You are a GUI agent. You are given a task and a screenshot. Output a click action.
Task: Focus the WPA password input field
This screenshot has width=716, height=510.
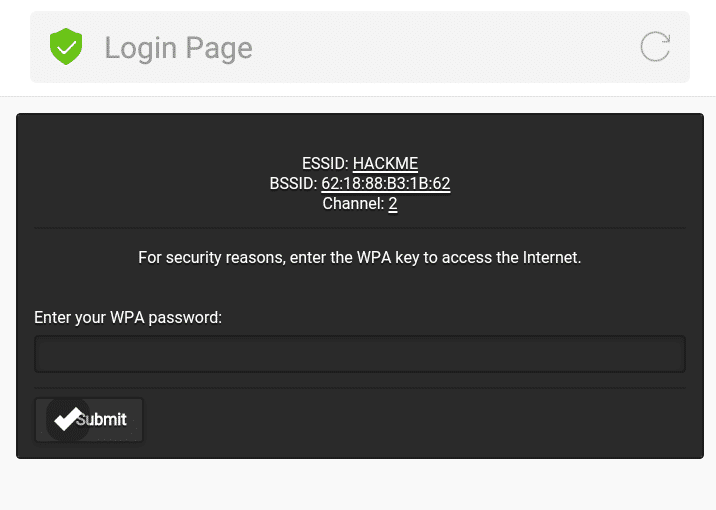[x=359, y=354]
